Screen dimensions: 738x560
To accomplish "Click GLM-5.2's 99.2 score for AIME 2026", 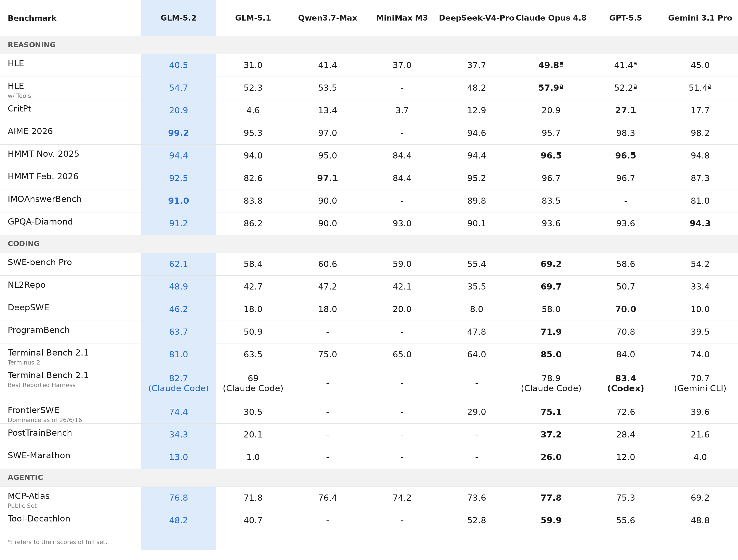I will [x=179, y=133].
